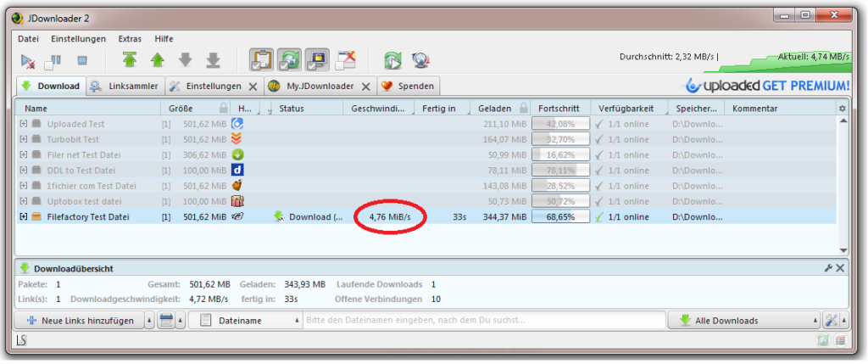868x364 pixels.
Task: Click Filer.net green hoster icon
Action: (237, 154)
